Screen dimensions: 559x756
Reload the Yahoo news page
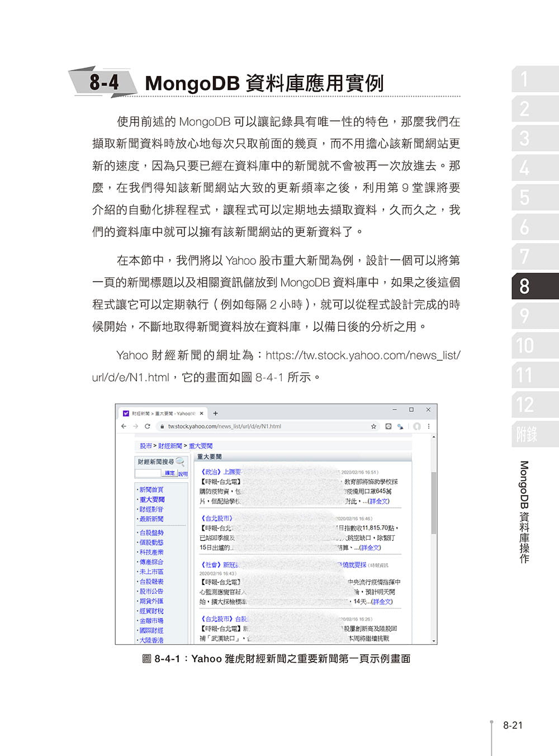coord(147,426)
